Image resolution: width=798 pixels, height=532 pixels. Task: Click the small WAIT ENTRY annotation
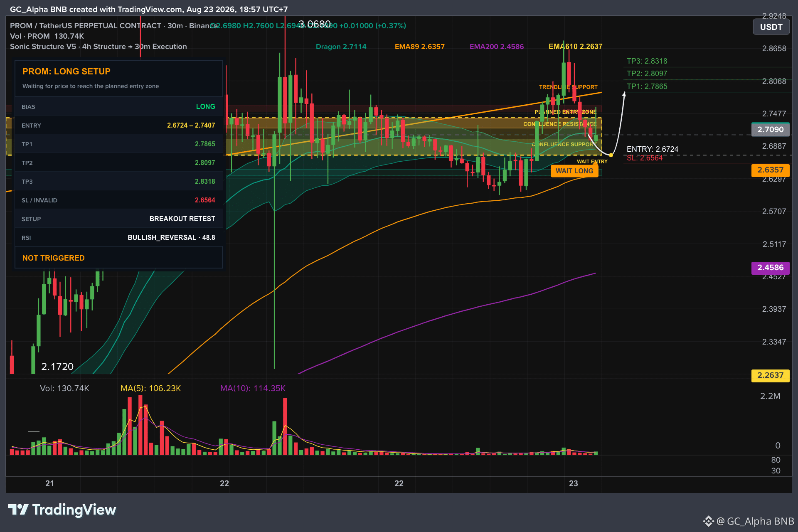click(592, 162)
